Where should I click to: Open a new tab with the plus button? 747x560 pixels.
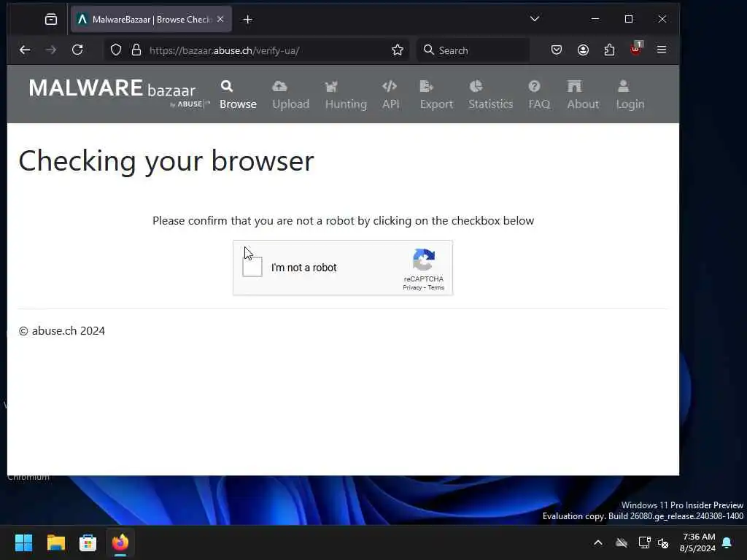coord(248,20)
